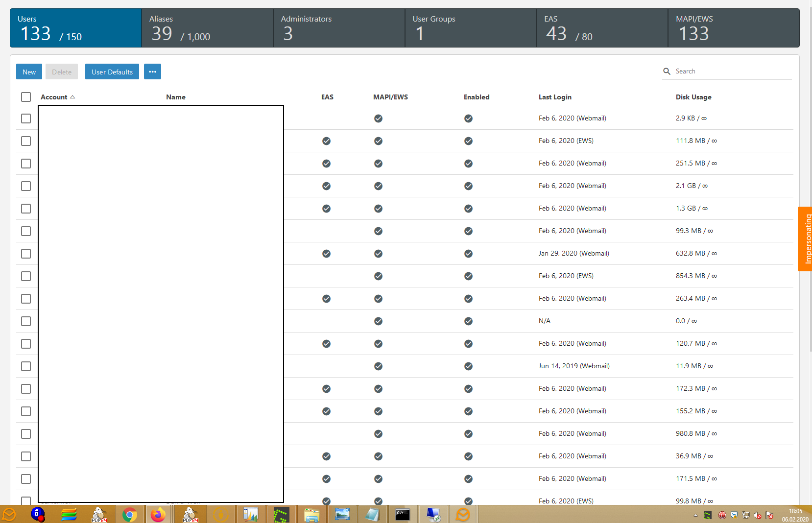Open File Explorer from the taskbar
This screenshot has height=523, width=812.
(x=311, y=515)
